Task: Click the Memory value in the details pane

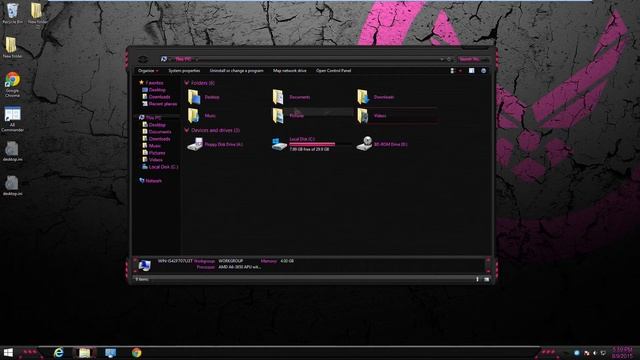Action: (287, 261)
